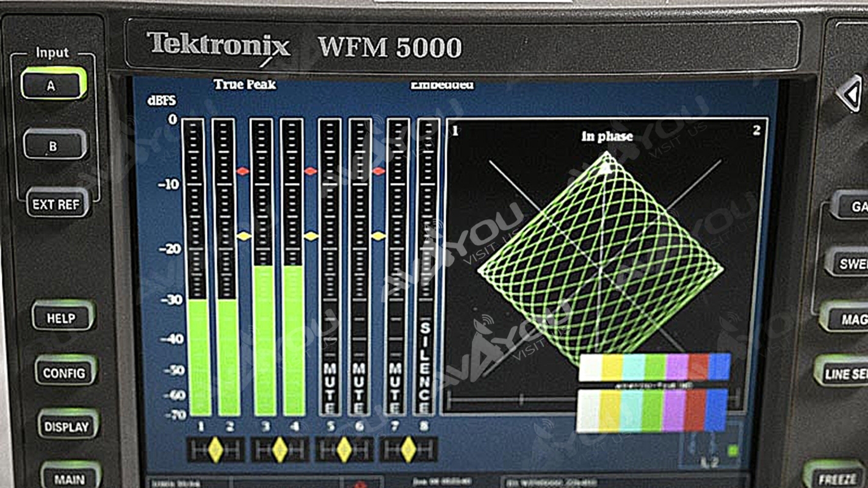This screenshot has width=868, height=488.
Task: Click the upper color bars thumbnail
Action: click(x=654, y=367)
